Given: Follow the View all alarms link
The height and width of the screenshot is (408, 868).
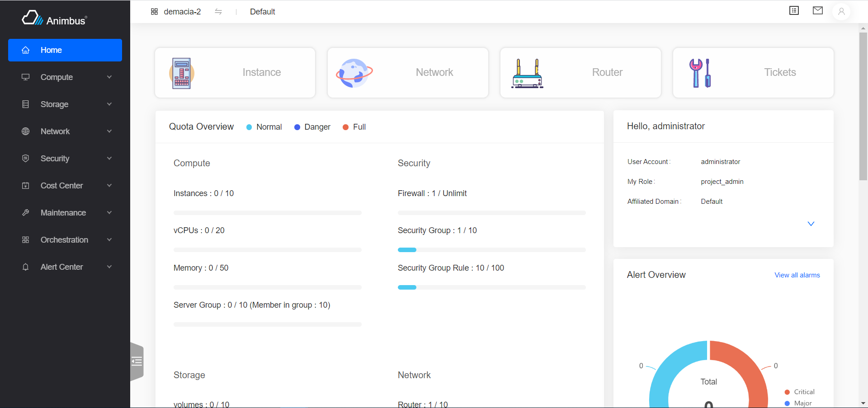Looking at the screenshot, I should click(x=797, y=275).
